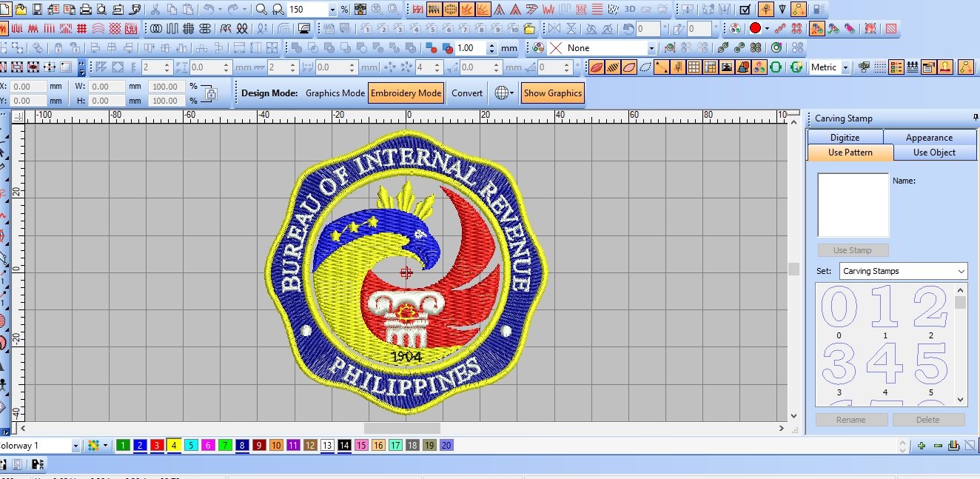The height and width of the screenshot is (479, 980).
Task: Open the Appearance tab
Action: pyautogui.click(x=929, y=138)
